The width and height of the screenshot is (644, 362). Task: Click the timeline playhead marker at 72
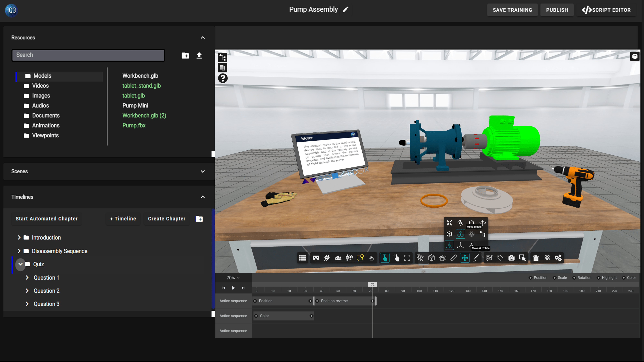coord(373,285)
